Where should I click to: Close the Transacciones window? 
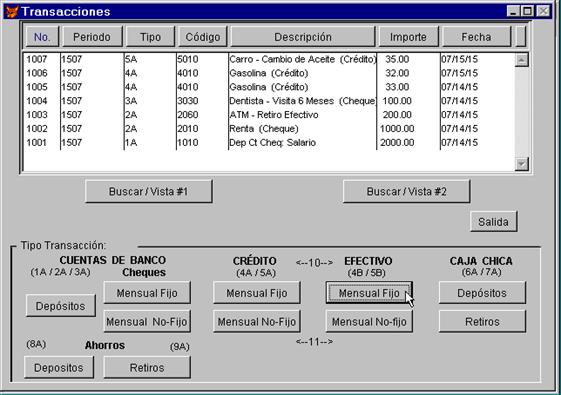[x=543, y=11]
